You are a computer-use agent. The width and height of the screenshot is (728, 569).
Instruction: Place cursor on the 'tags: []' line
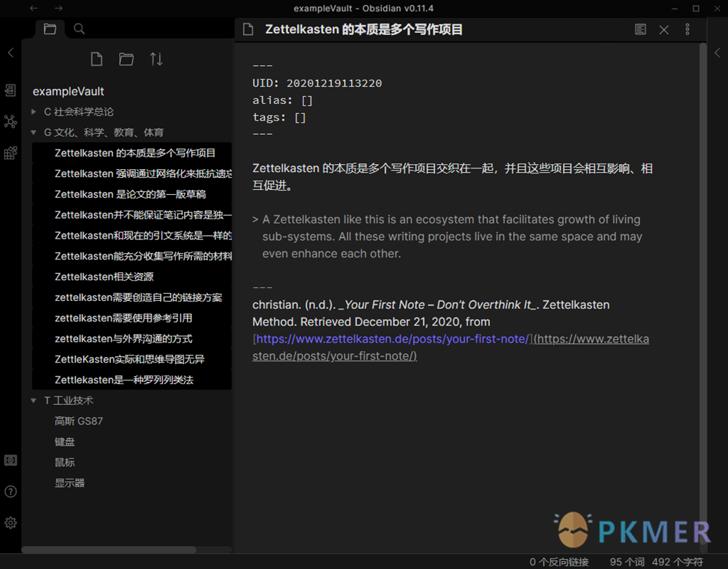(x=279, y=118)
